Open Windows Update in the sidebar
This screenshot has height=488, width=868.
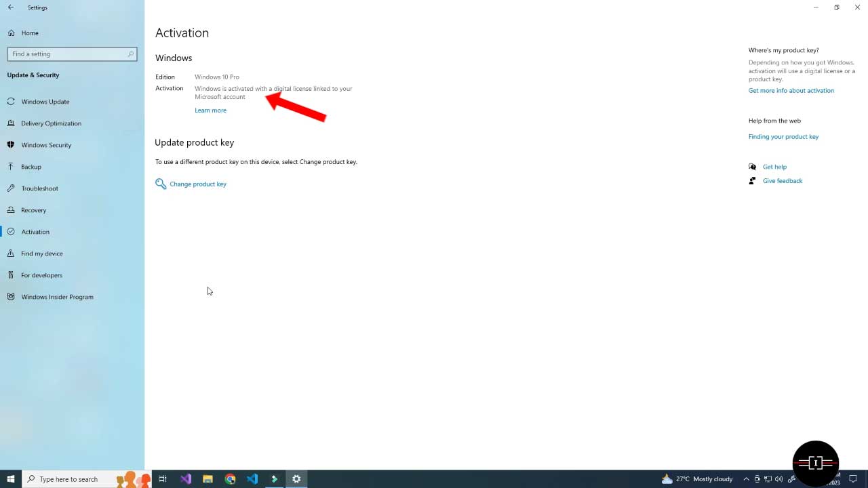click(x=45, y=102)
